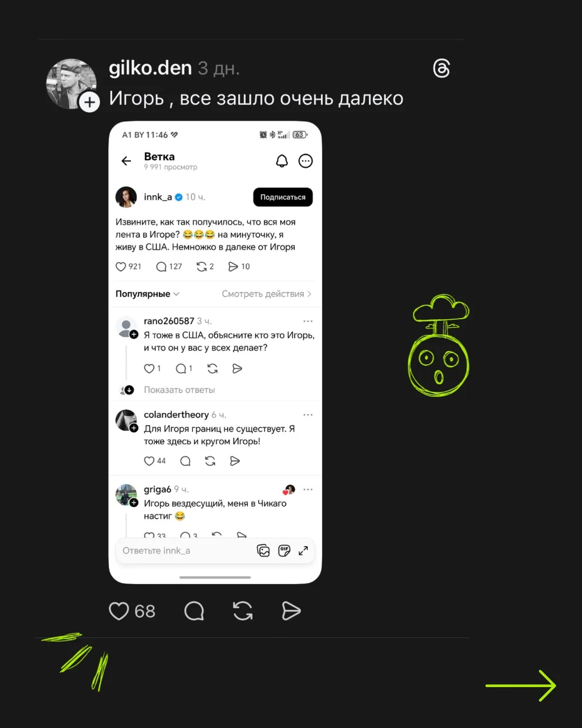Open the notification bell in thread header

(x=282, y=161)
